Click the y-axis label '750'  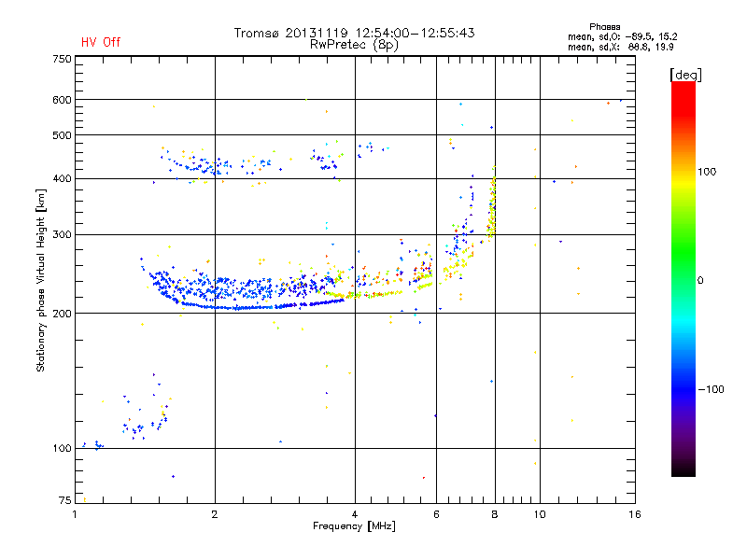click(62, 59)
